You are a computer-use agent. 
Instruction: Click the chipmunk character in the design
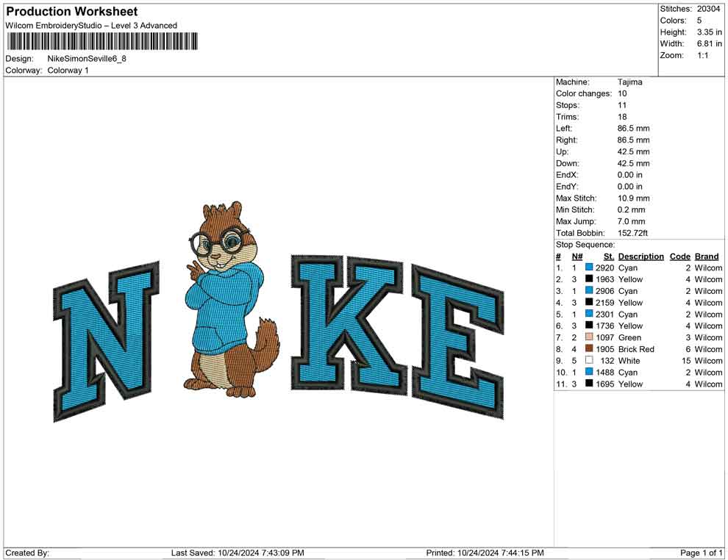[x=232, y=299]
